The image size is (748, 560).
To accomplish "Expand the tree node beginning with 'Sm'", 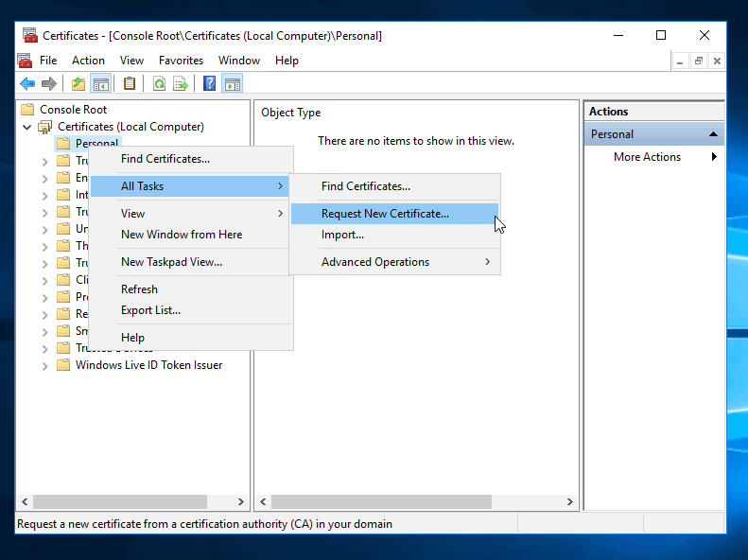I will tap(44, 331).
